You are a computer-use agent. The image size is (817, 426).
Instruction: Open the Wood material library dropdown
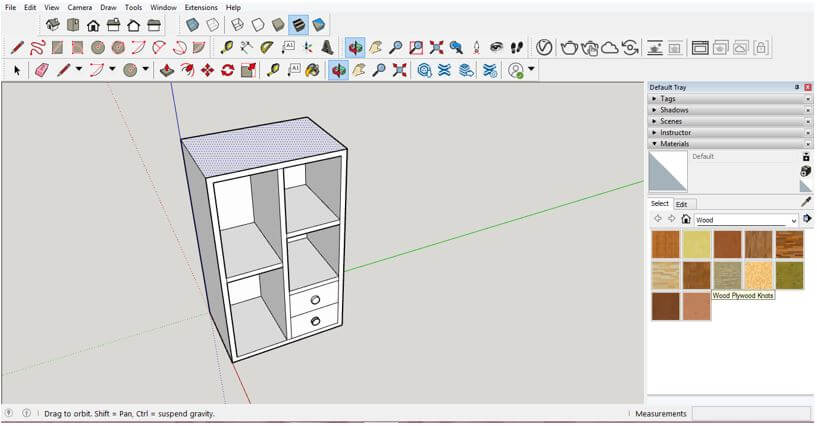click(794, 220)
